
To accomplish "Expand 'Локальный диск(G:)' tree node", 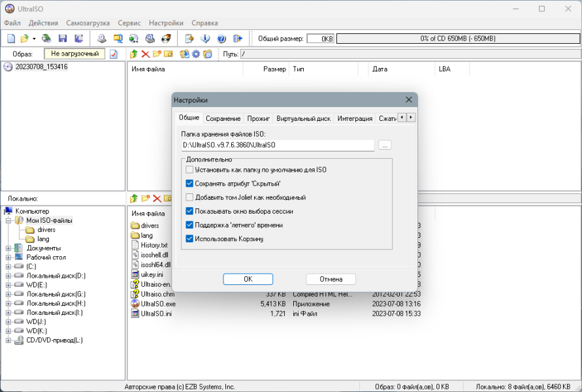I will 8,295.
